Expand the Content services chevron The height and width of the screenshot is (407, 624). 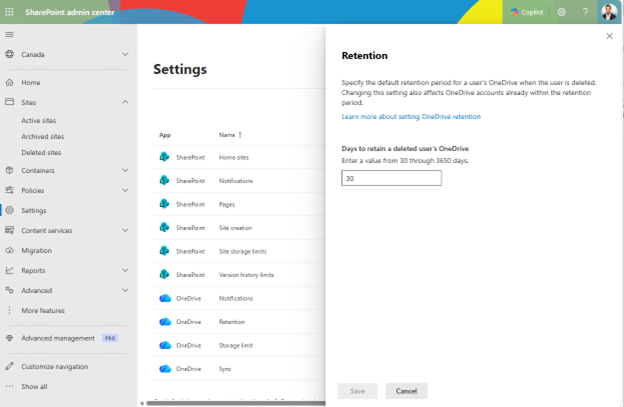tap(125, 230)
